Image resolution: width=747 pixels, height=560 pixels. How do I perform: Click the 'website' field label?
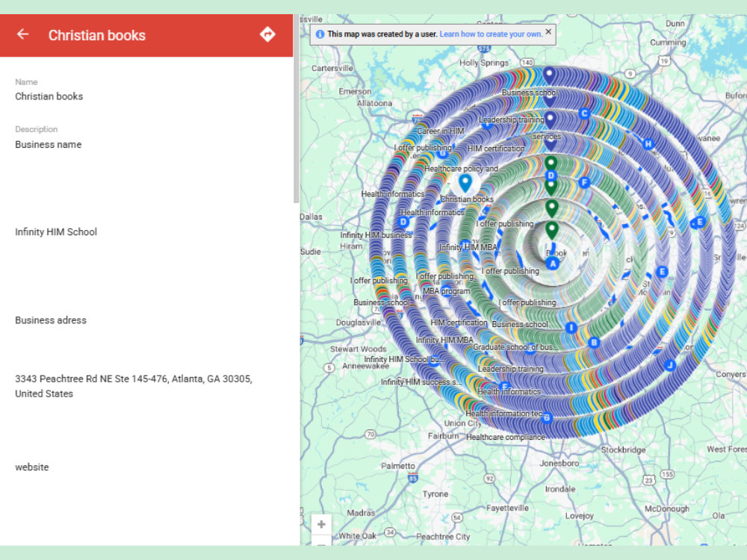click(32, 467)
